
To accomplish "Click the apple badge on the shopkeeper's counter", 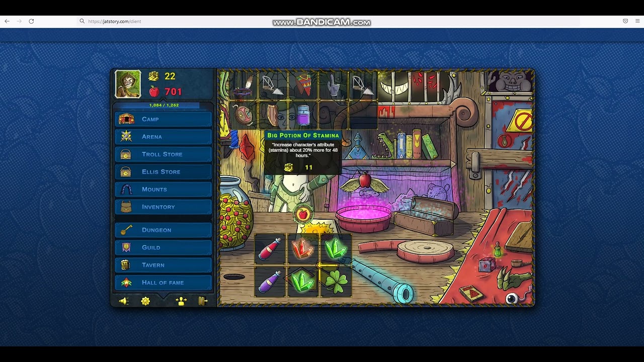I will [303, 215].
